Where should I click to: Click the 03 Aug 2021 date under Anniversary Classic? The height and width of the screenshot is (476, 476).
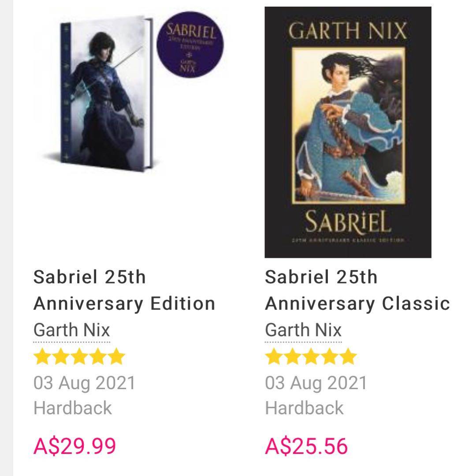(x=316, y=383)
